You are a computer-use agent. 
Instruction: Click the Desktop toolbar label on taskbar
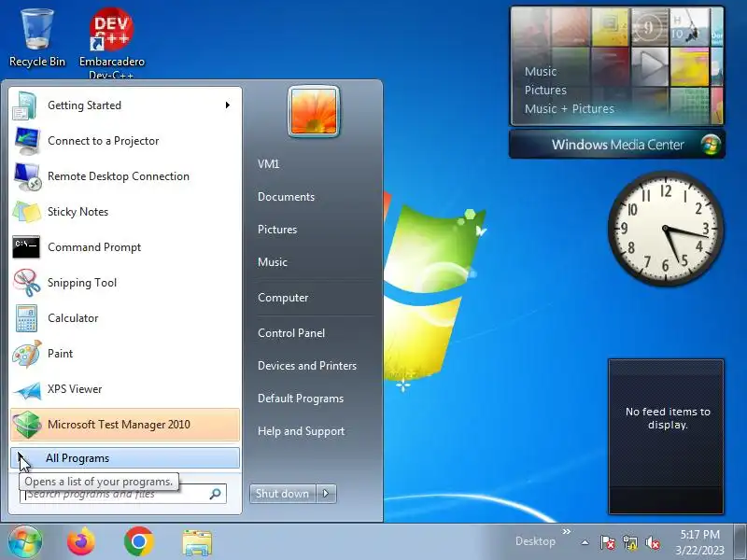[x=535, y=541]
